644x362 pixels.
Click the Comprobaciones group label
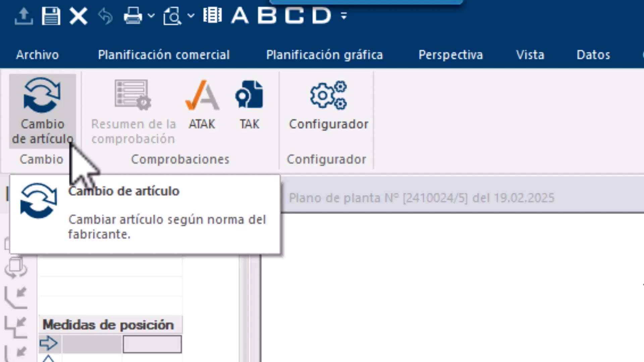[180, 159]
